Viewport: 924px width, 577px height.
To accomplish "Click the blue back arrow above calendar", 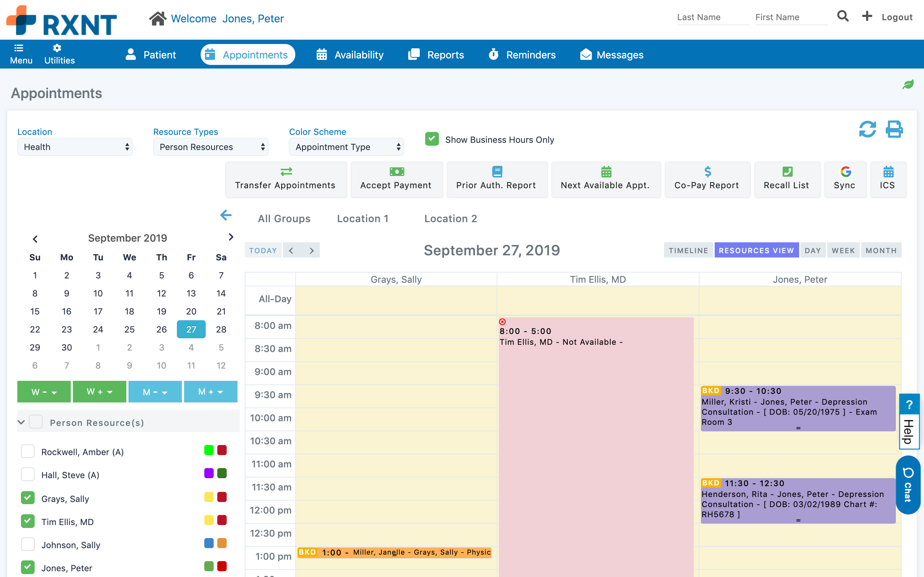I will click(226, 215).
